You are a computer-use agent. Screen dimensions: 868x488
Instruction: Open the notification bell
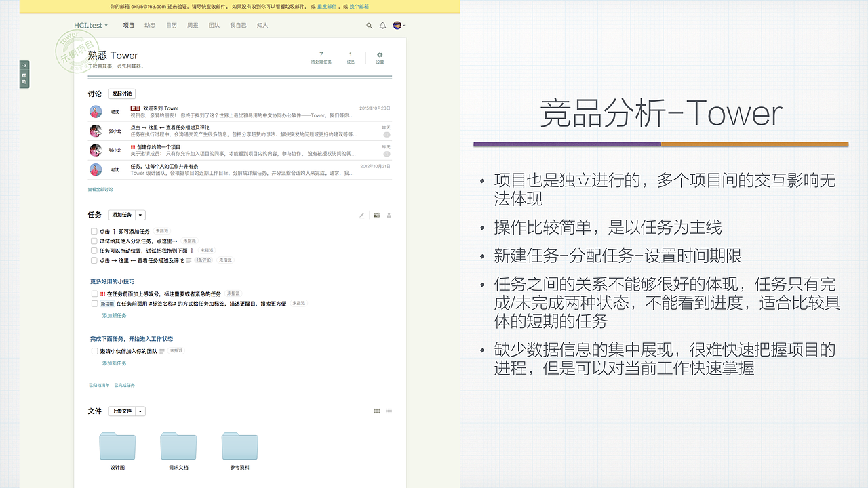382,26
